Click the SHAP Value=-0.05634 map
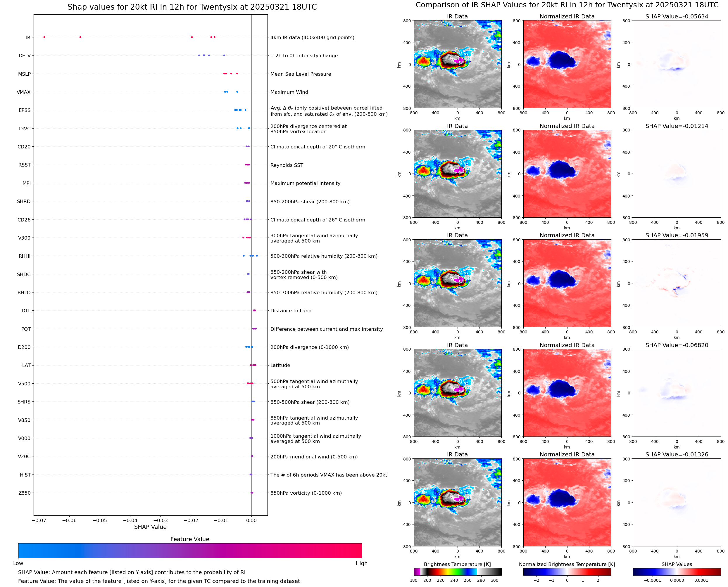The width and height of the screenshot is (728, 587). tap(677, 64)
